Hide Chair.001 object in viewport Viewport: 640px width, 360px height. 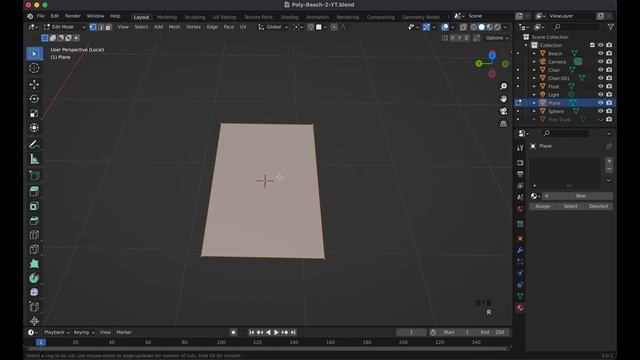coord(600,78)
